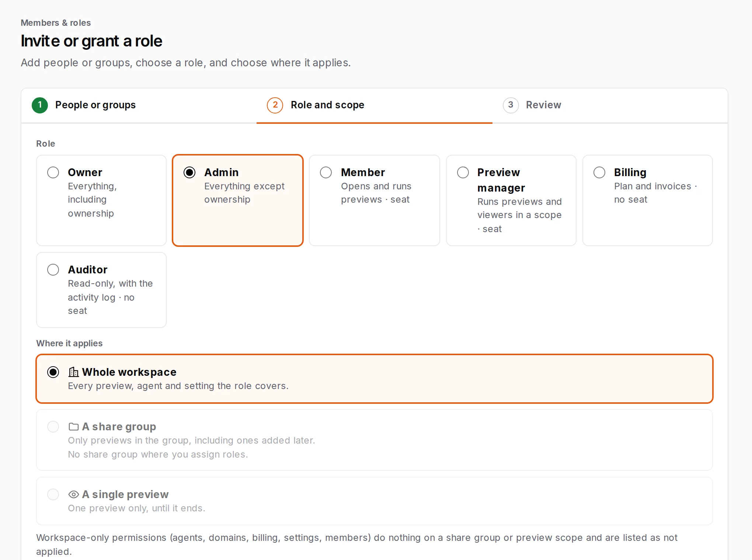This screenshot has width=752, height=560.
Task: Click the building icon beside Whole workspace
Action: 73,372
